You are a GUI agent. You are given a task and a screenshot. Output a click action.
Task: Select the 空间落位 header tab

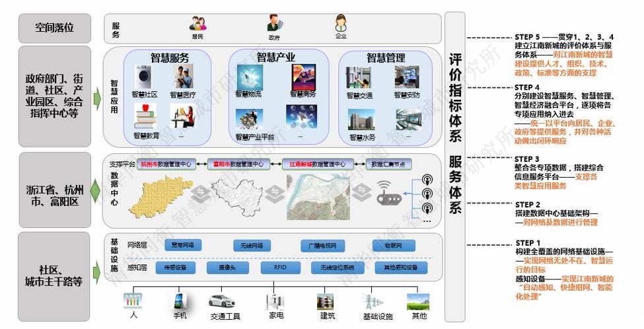tap(55, 28)
